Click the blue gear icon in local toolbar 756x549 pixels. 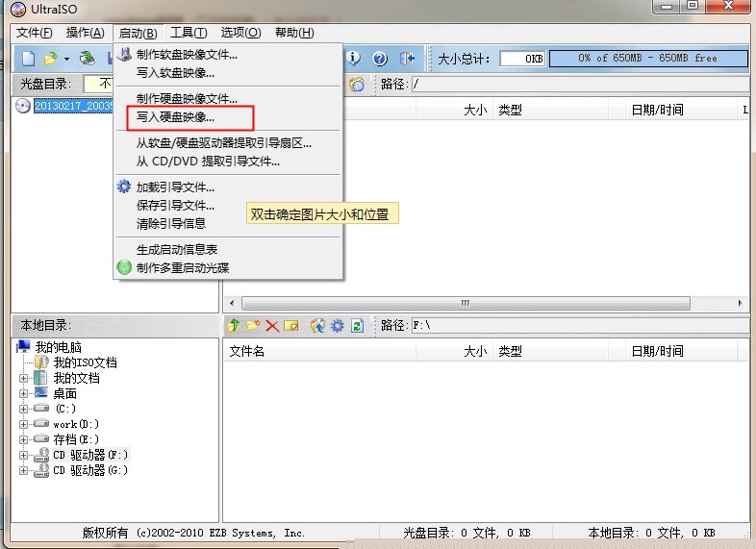pos(337,326)
